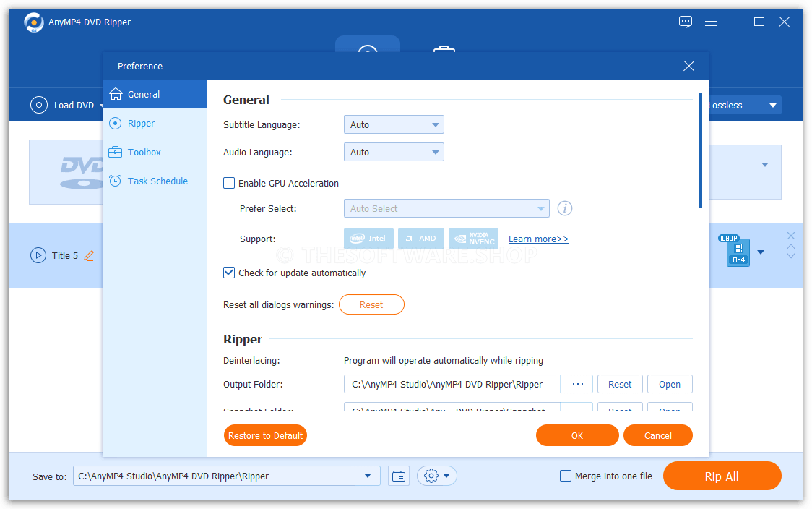Browse Output Folder with the ellipsis button
The height and width of the screenshot is (509, 812).
578,384
